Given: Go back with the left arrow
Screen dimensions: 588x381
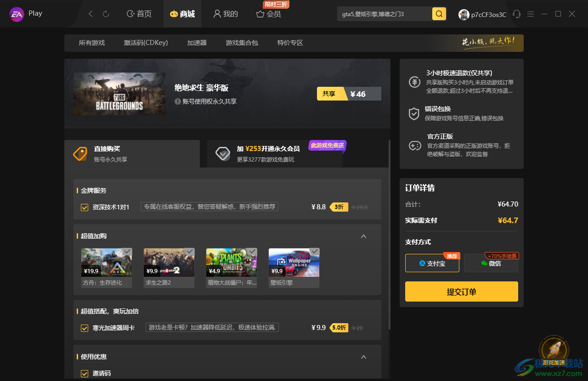Looking at the screenshot, I should [x=90, y=14].
